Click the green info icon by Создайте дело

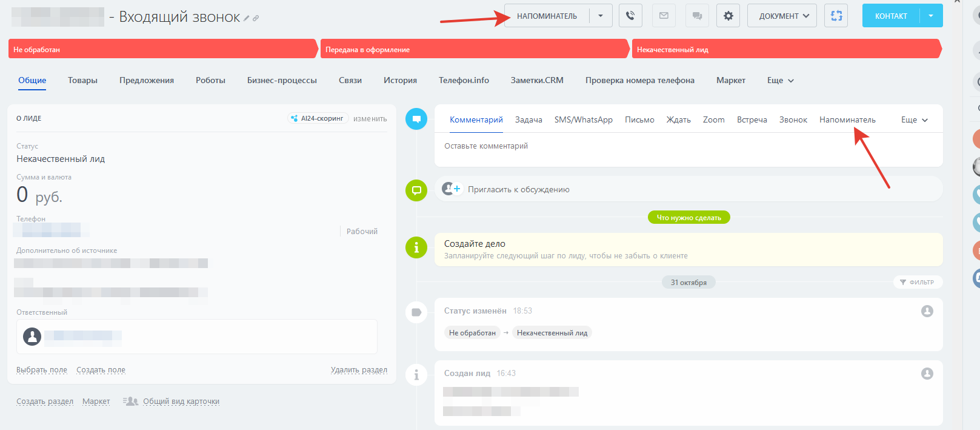[416, 247]
